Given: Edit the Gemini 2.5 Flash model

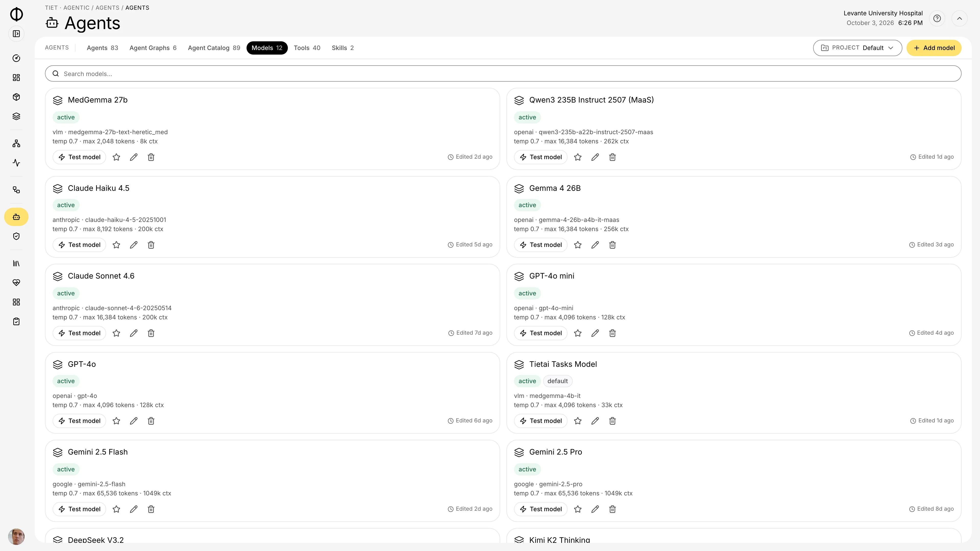Looking at the screenshot, I should (x=133, y=509).
